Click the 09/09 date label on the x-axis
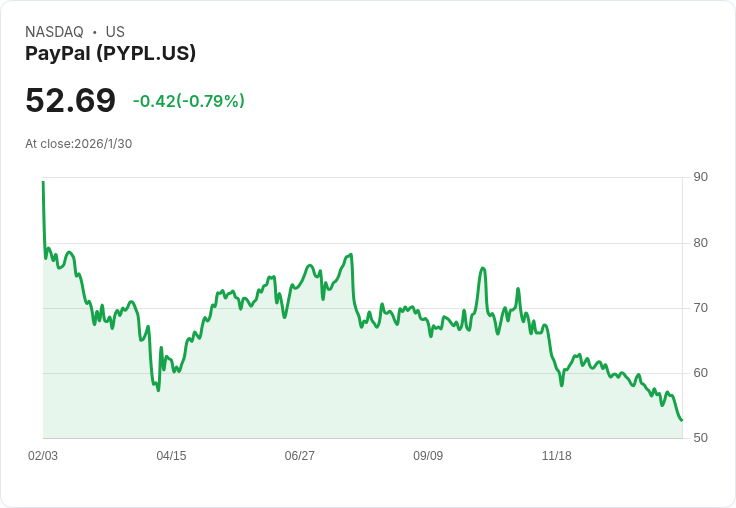The height and width of the screenshot is (508, 736). pos(428,455)
